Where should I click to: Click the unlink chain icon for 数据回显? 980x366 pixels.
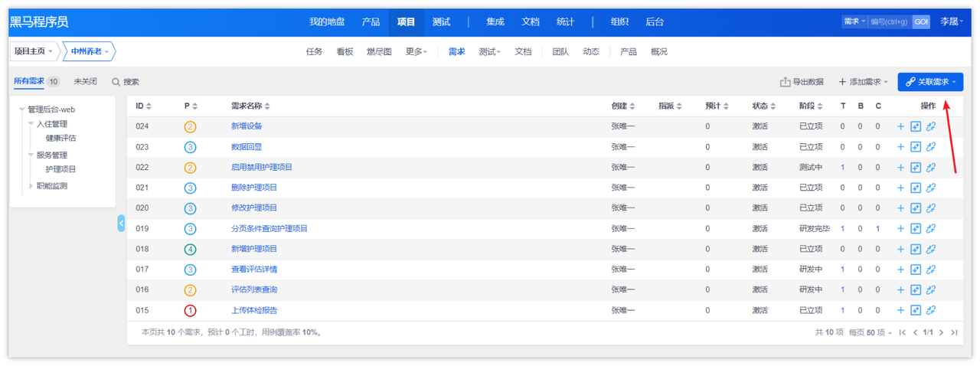point(931,147)
